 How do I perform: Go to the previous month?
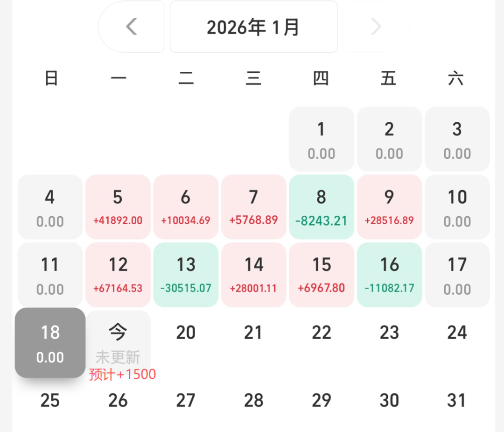point(131,26)
